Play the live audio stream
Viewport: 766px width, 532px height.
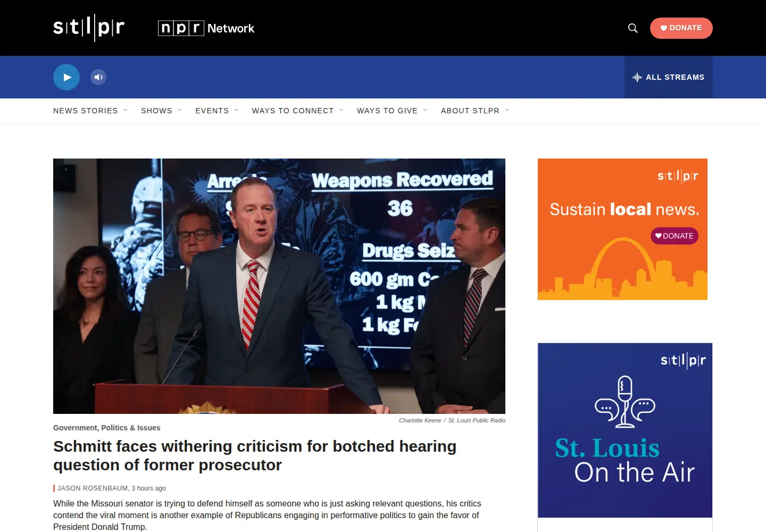pos(66,77)
